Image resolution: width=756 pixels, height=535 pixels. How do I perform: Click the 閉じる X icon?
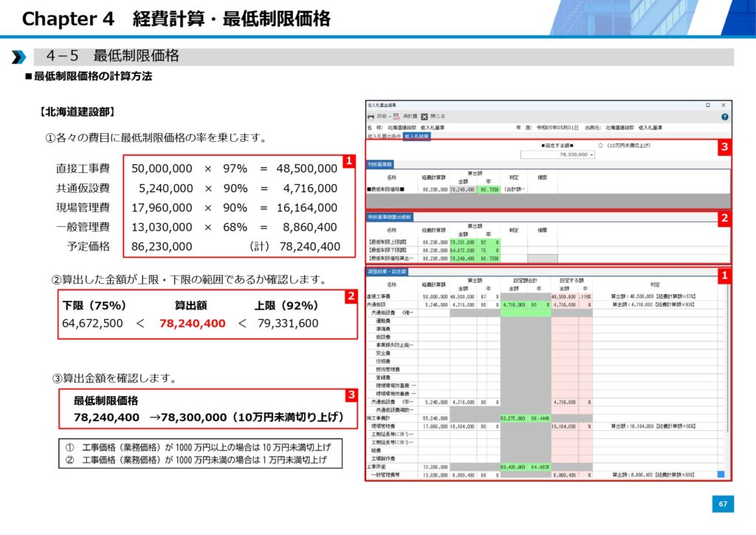tap(426, 116)
